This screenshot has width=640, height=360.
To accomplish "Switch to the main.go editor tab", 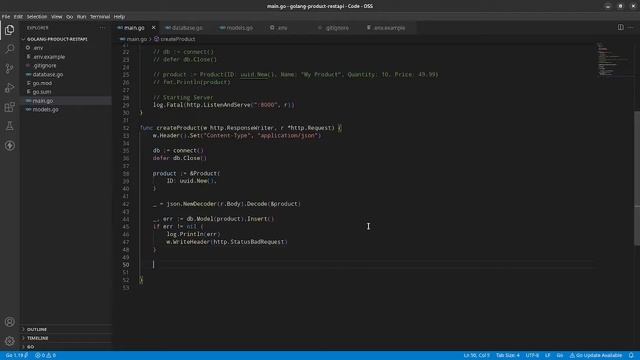I will (134, 28).
